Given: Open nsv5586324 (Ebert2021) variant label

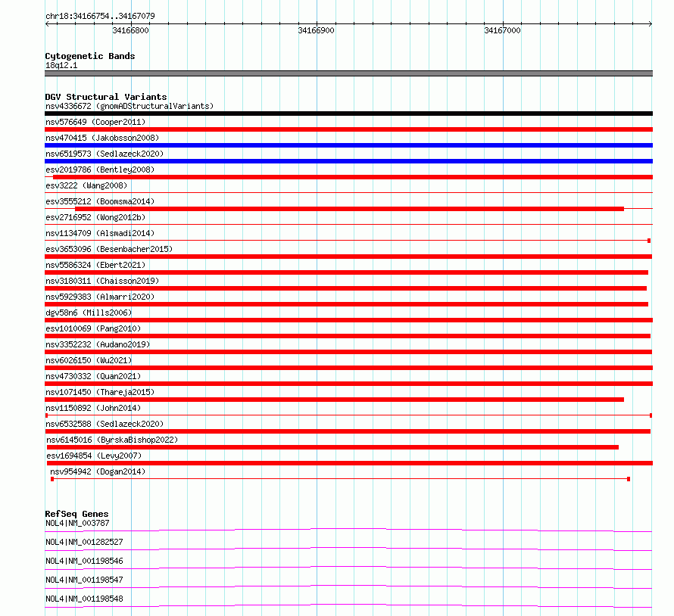Looking at the screenshot, I should [95, 265].
